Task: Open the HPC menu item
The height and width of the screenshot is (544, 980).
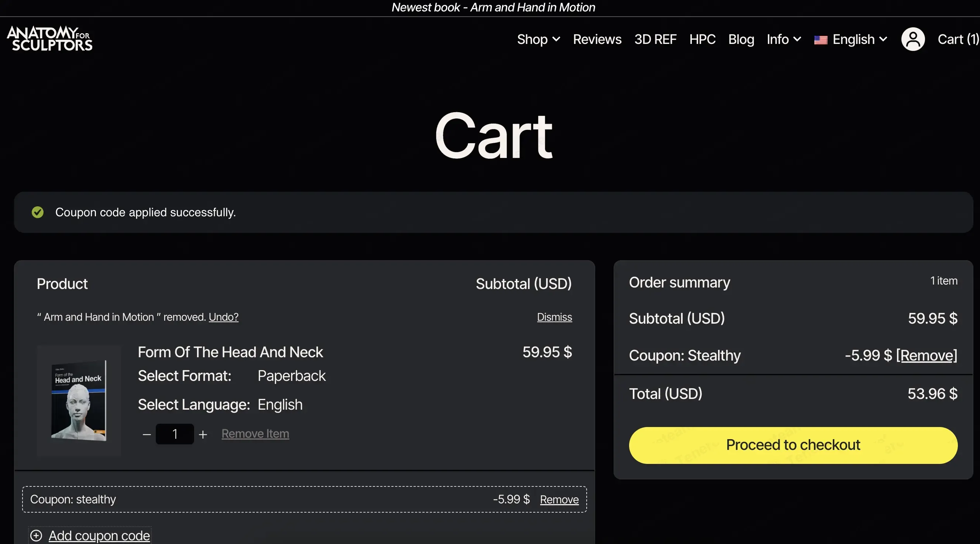Action: (702, 39)
